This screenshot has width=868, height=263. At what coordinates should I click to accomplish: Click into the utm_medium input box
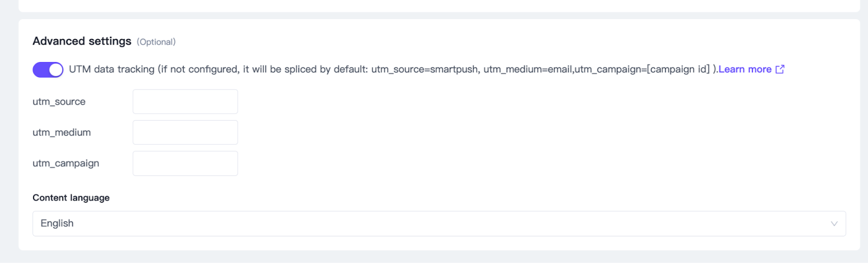pyautogui.click(x=185, y=133)
